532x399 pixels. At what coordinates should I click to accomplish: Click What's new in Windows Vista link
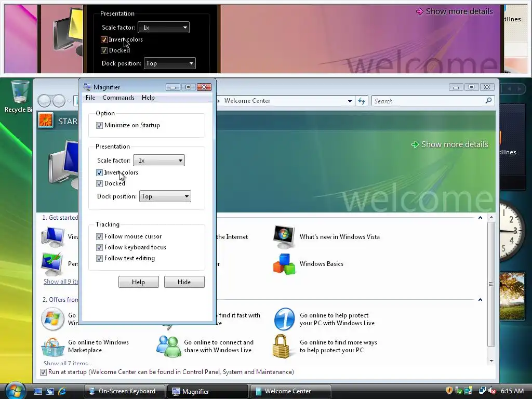click(x=340, y=237)
